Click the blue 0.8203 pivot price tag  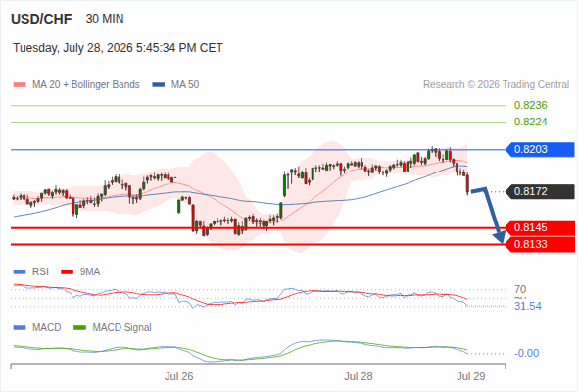[x=540, y=149]
